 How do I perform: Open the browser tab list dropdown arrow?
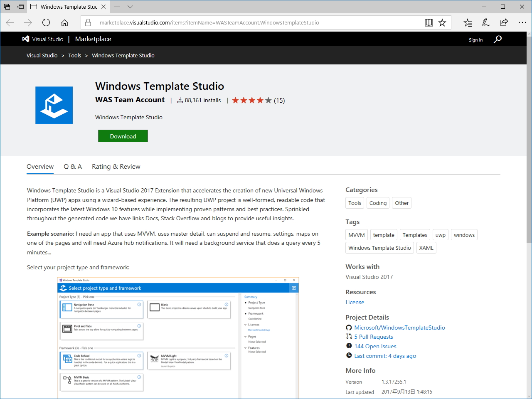(x=131, y=7)
